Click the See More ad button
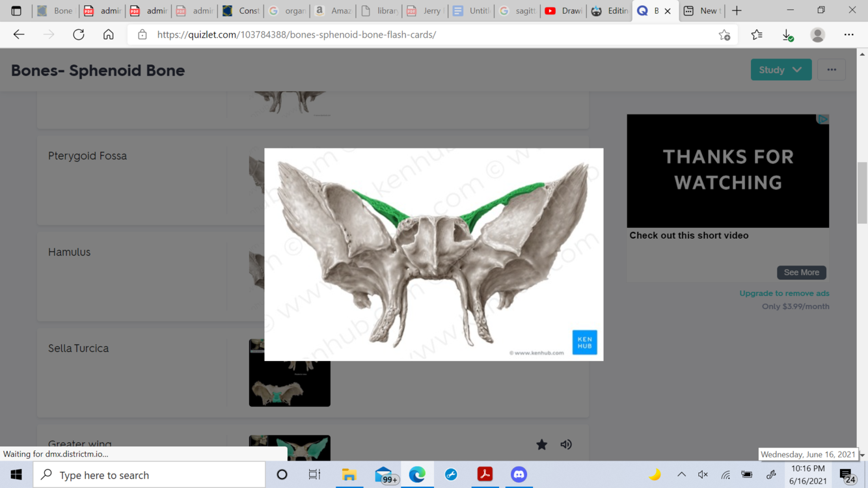The image size is (868, 488). (801, 273)
